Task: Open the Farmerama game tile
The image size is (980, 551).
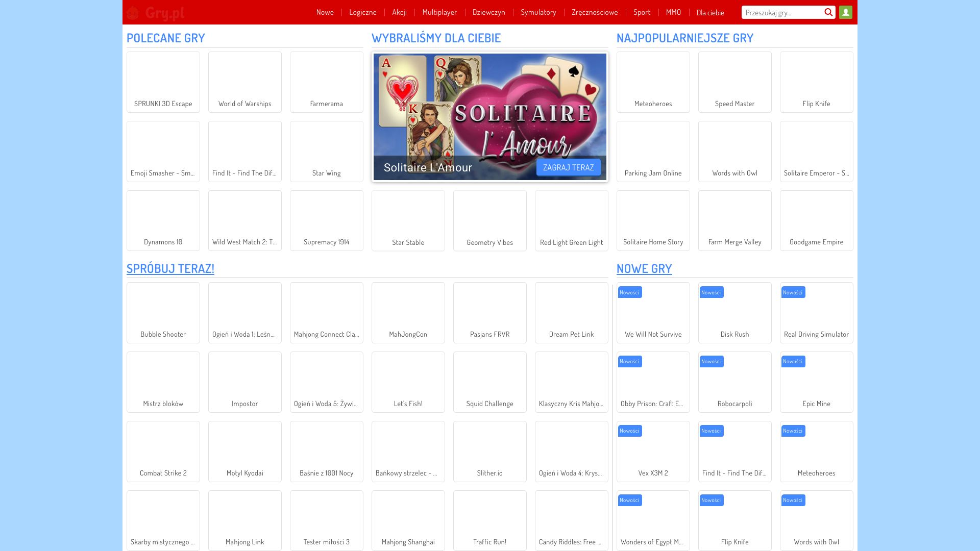Action: (x=327, y=82)
